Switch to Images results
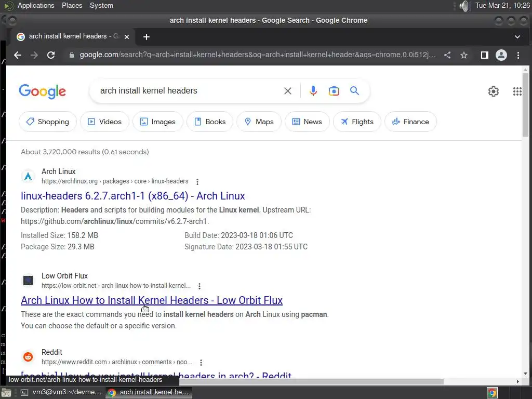Screen dimensions: 532x399 click(x=158, y=122)
